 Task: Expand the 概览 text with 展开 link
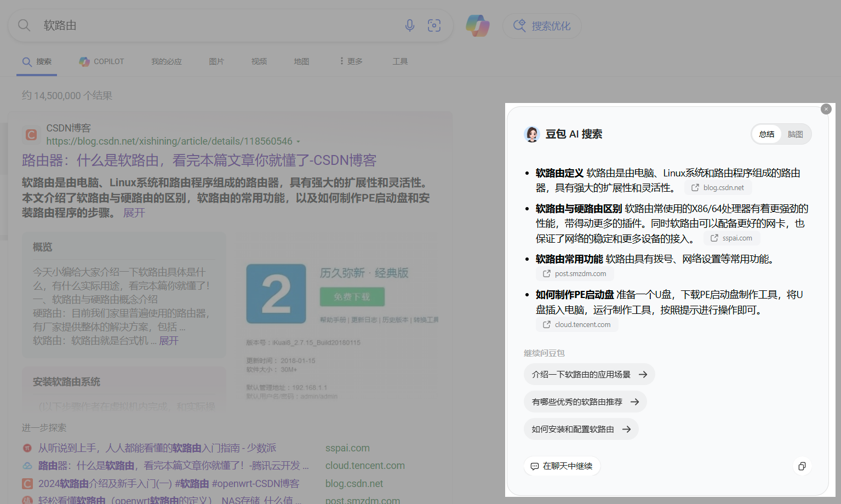(x=169, y=341)
